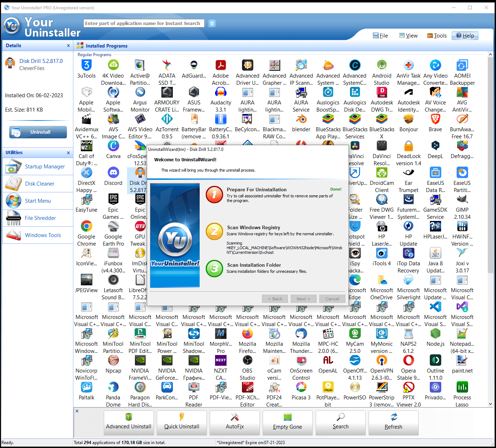Screen dimensions: 496x448
Task: Select the Opera Stable icon
Action: (409, 360)
